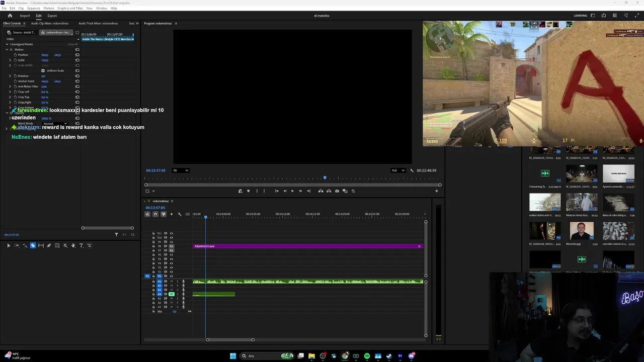Select the Pen tool
The height and width of the screenshot is (362, 644).
(x=49, y=245)
